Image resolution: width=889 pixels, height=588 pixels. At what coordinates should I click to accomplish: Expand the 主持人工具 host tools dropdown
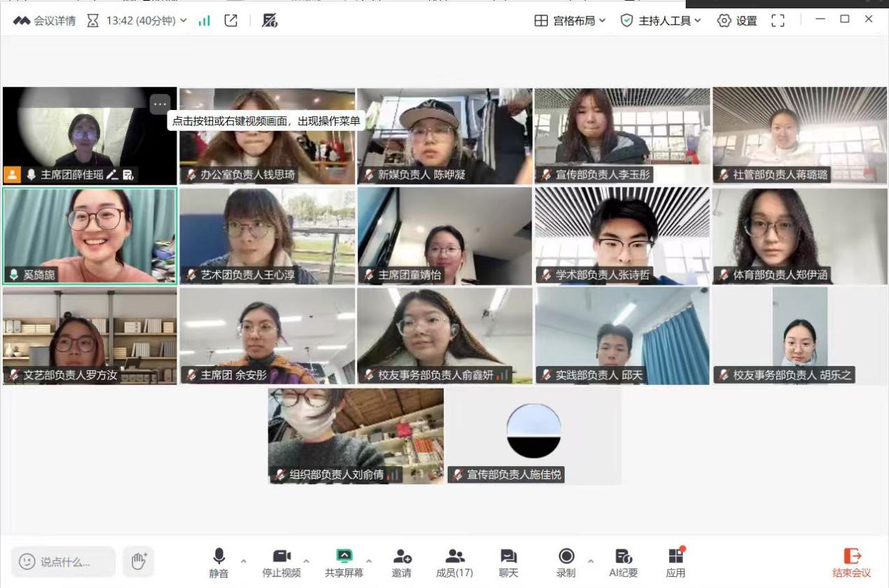(x=661, y=21)
